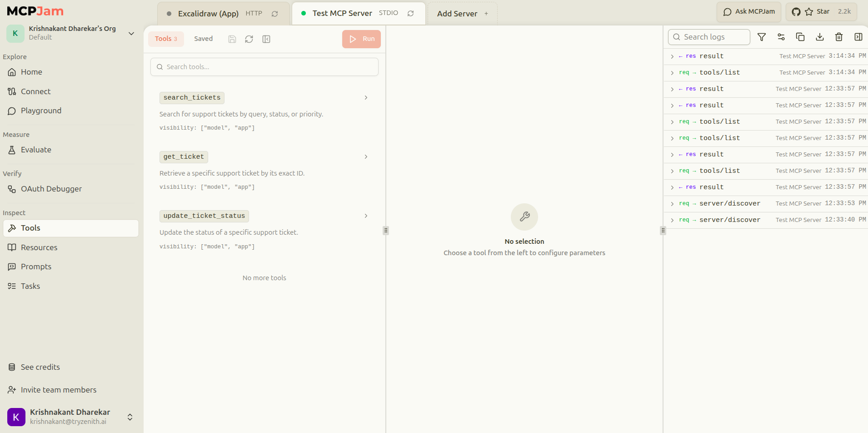868x433 pixels.
Task: Star MCPJam on GitHub
Action: [821, 12]
